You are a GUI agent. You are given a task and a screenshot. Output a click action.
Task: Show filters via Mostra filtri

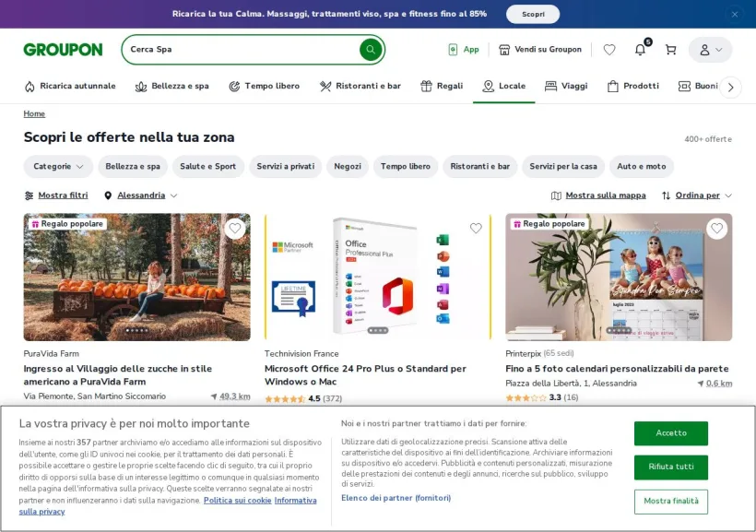tap(56, 195)
